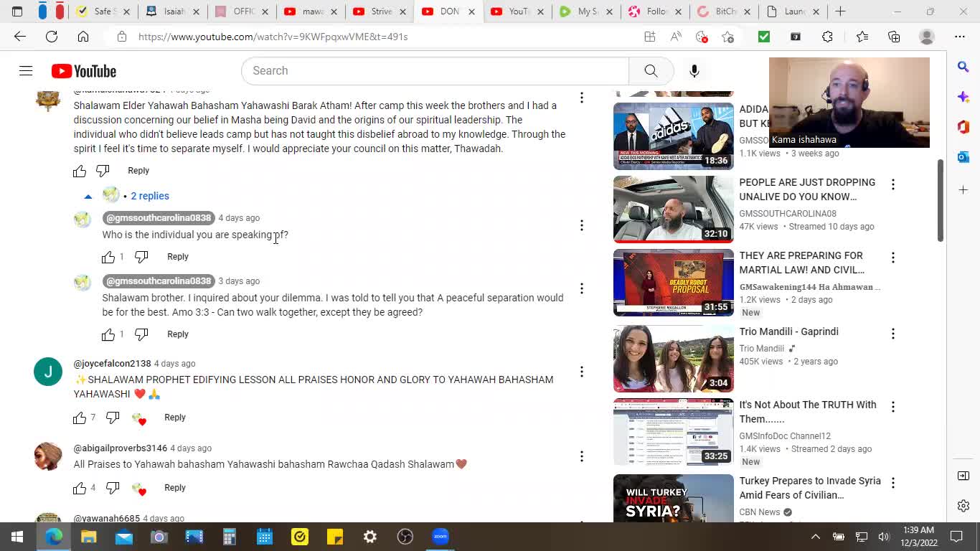Launch Calculator from the taskbar
980x551 pixels.
pos(230,537)
